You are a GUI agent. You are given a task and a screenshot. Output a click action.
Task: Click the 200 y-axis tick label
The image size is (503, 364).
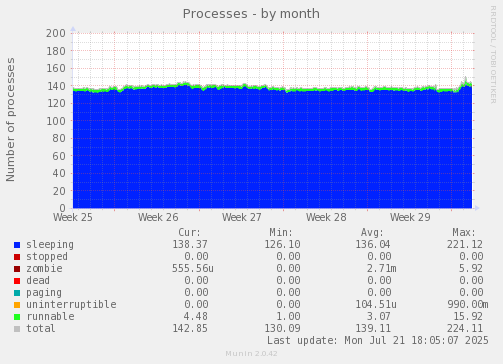tap(56, 33)
